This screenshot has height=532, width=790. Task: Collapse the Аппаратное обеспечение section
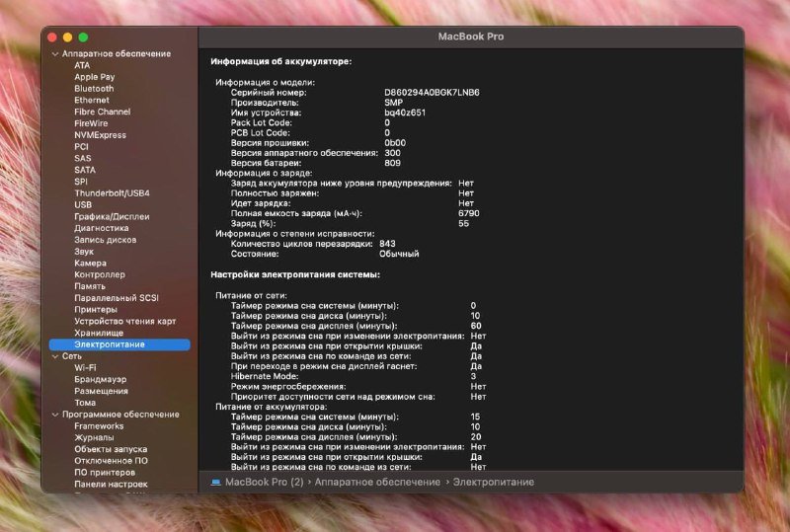pos(54,53)
